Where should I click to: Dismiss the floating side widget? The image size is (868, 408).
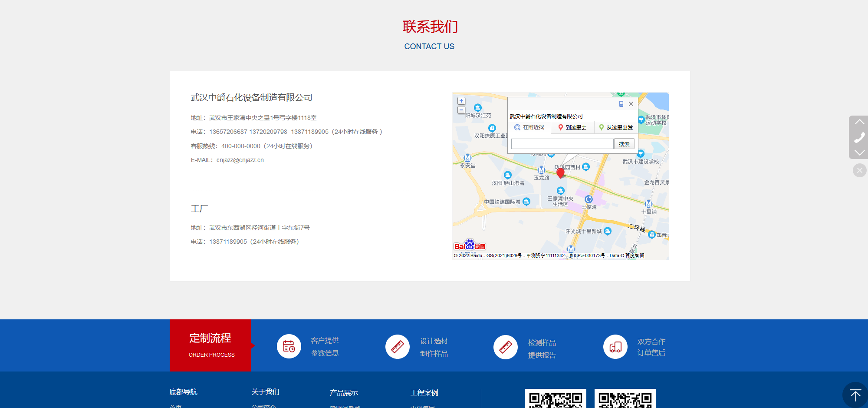pyautogui.click(x=859, y=170)
